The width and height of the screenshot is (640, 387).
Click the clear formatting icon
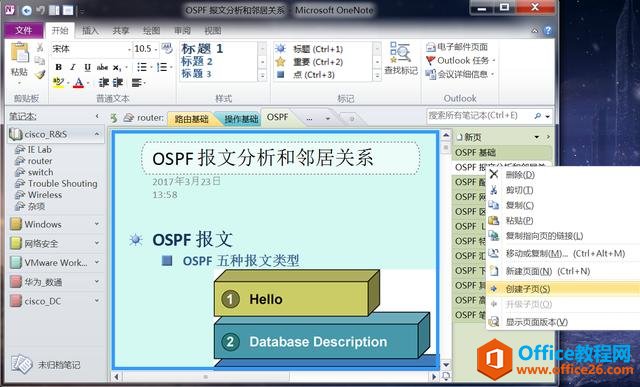(x=167, y=49)
